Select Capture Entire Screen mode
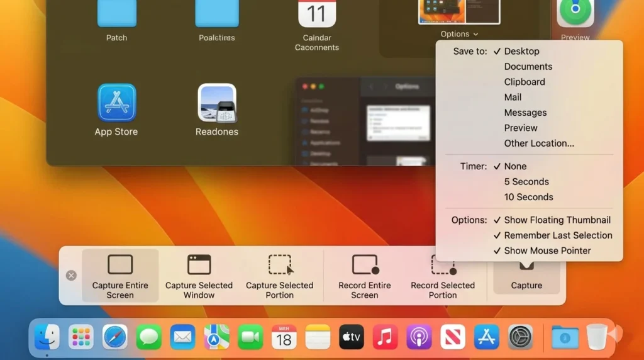Viewport: 644px width, 360px height. (120, 276)
